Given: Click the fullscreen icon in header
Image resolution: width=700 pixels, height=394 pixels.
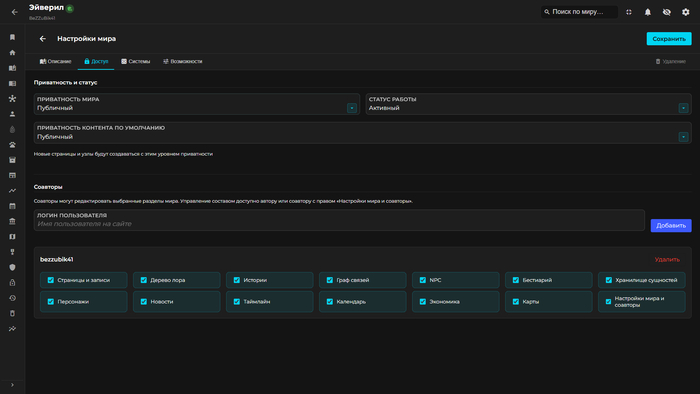Looking at the screenshot, I should pyautogui.click(x=629, y=12).
